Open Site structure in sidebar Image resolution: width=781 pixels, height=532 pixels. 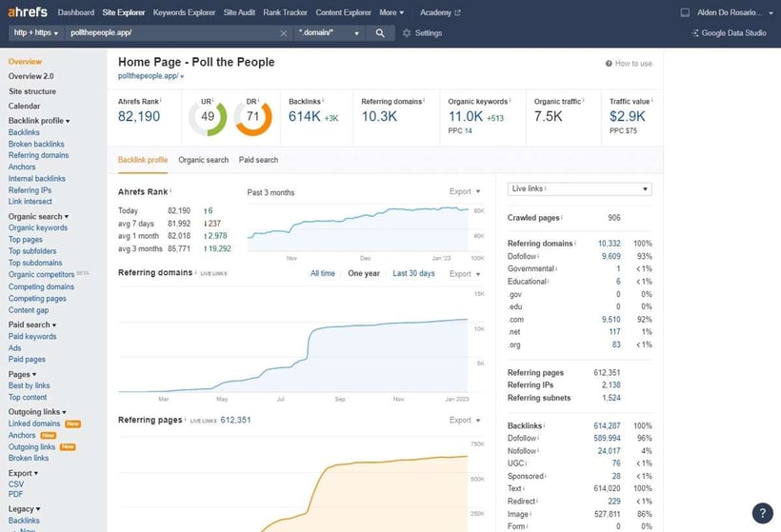[32, 91]
